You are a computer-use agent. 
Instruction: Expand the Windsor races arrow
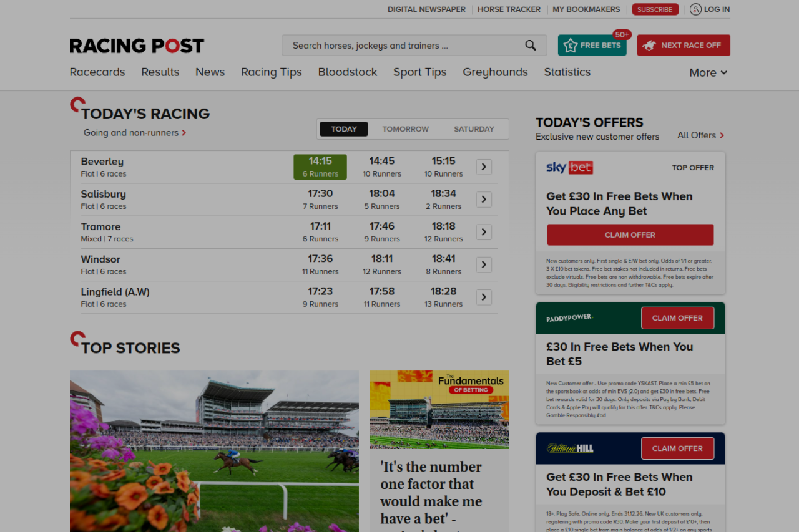click(484, 264)
